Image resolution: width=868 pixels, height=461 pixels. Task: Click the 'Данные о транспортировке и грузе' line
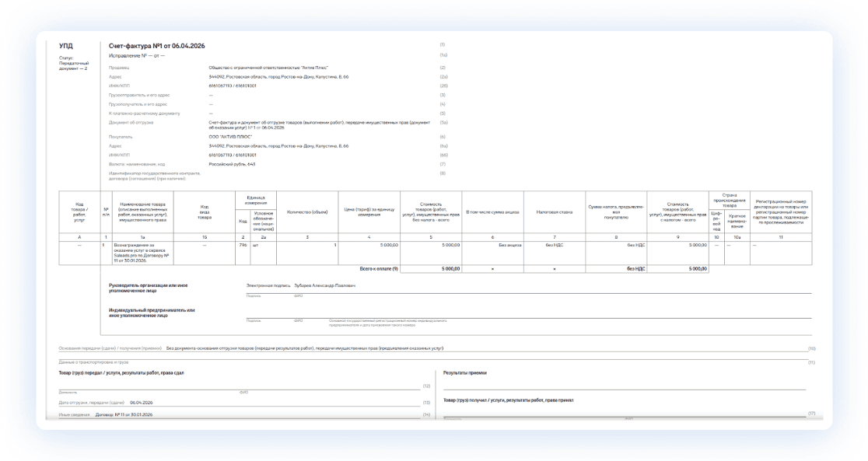tap(94, 362)
